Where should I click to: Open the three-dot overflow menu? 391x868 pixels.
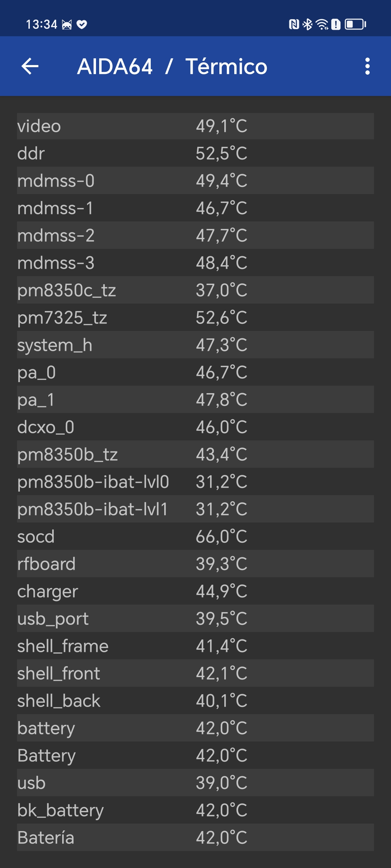tap(367, 66)
